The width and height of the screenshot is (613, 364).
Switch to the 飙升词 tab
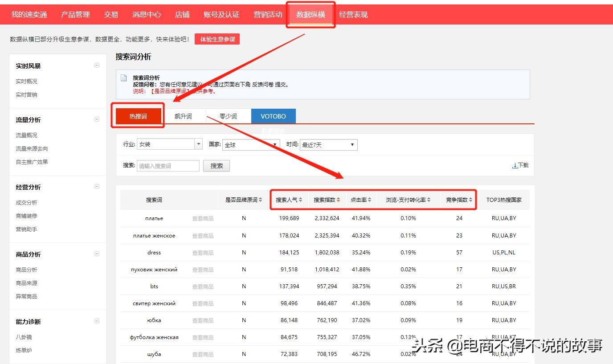coord(184,116)
